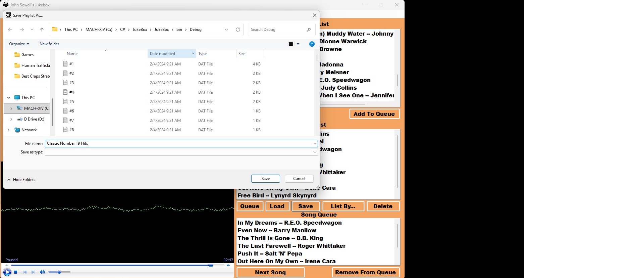The image size is (644, 278).
Task: Click the Save button in dialog
Action: 265,179
